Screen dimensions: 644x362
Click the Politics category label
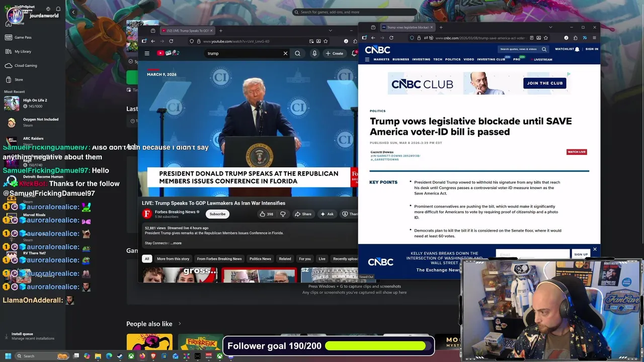pos(377,111)
